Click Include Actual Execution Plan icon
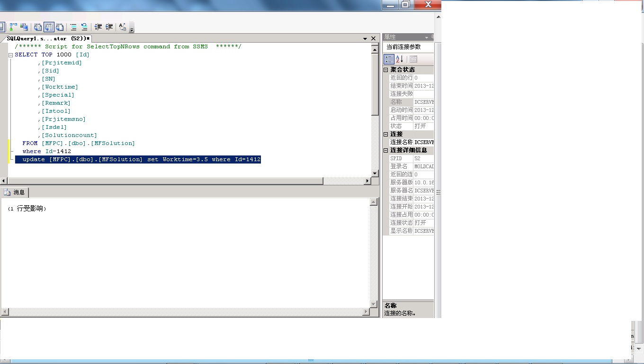The image size is (644, 364). 13,27
